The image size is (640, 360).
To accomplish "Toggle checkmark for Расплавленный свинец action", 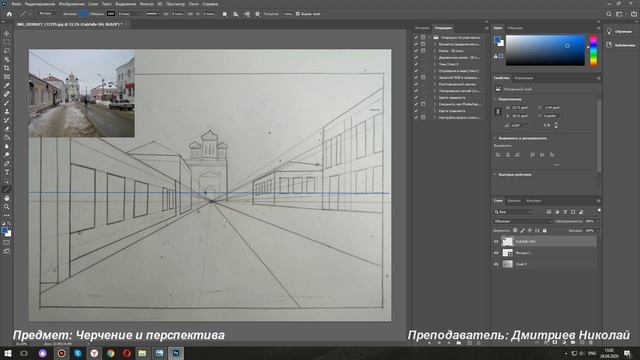I will [x=416, y=84].
